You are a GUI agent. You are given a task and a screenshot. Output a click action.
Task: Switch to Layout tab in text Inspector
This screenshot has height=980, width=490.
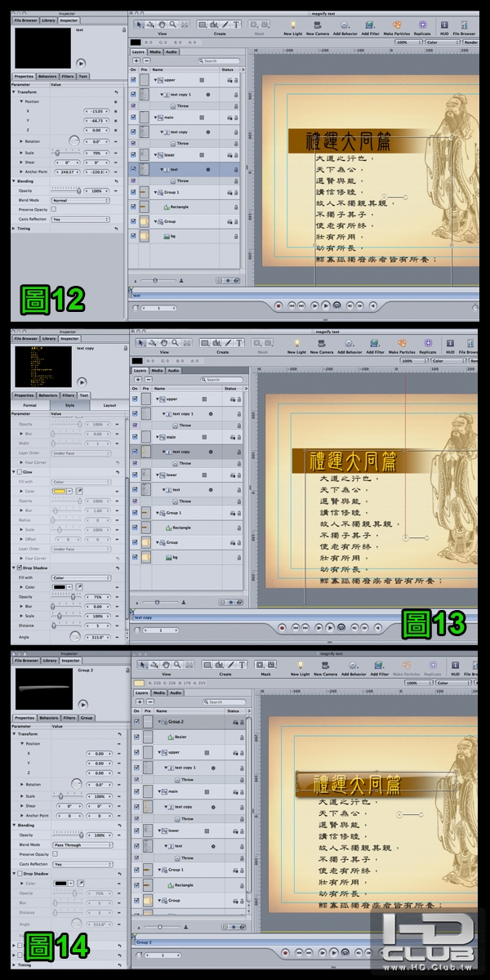click(109, 405)
